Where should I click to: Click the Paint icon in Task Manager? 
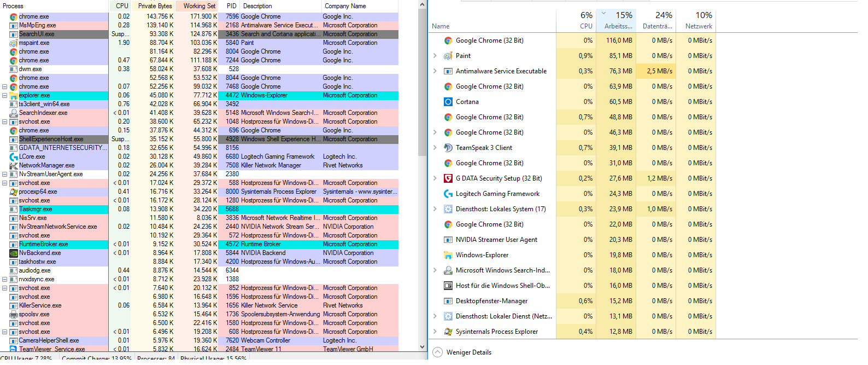click(448, 56)
